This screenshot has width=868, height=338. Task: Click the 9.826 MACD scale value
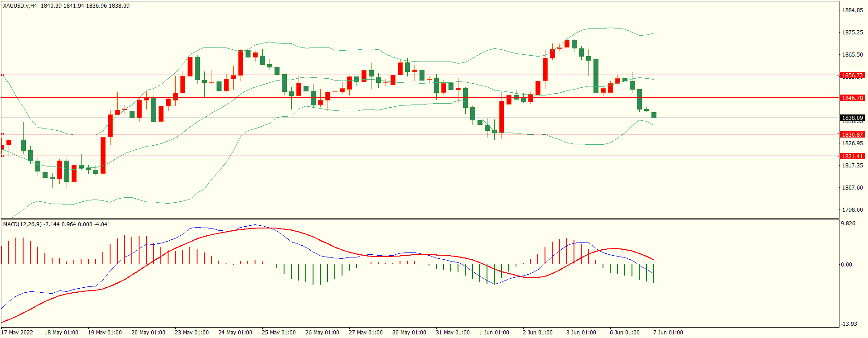coord(848,224)
